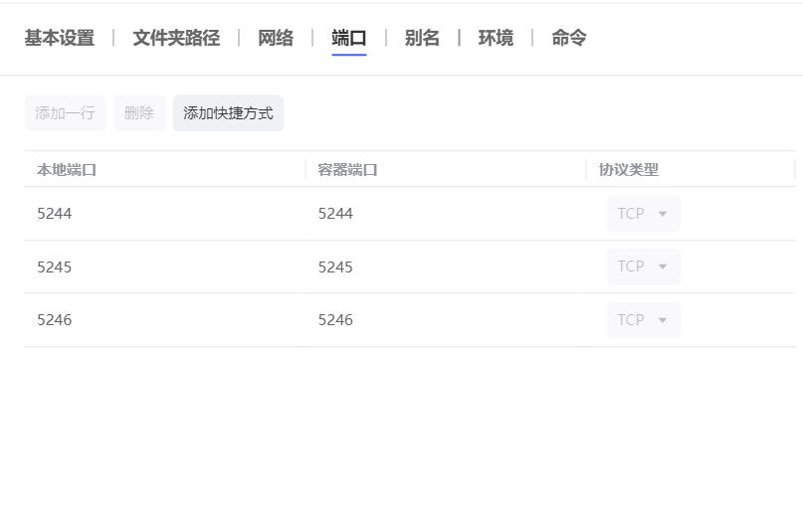Select the 端口 tab
The width and height of the screenshot is (803, 532).
348,38
